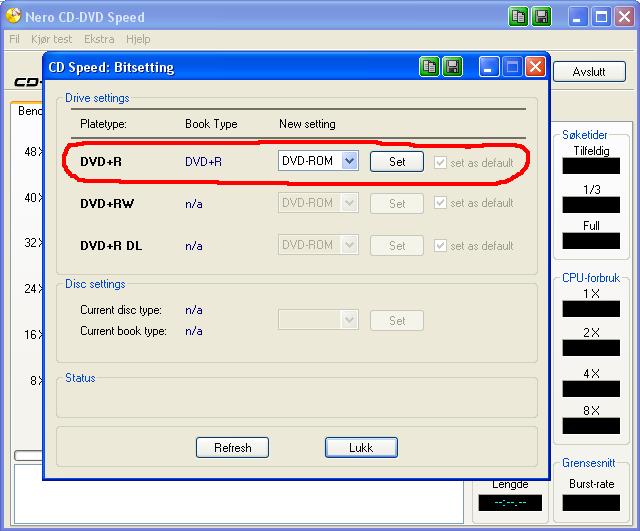Click the Tilfeldig seek time display

point(591,166)
